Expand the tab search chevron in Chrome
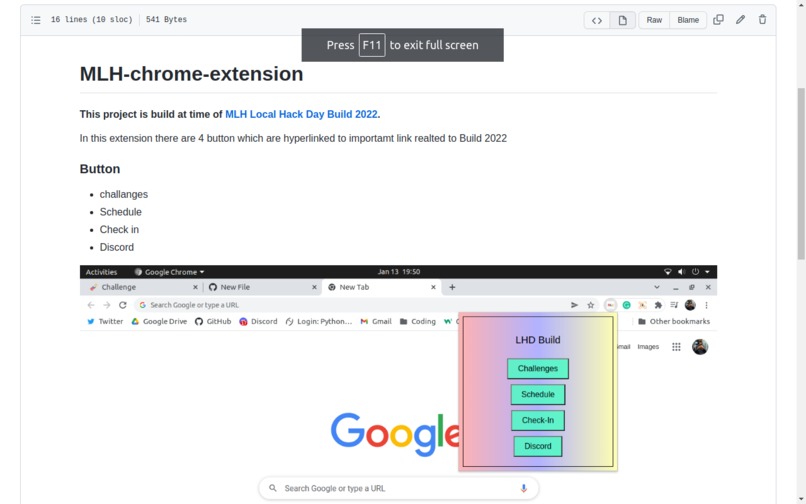 tap(656, 287)
